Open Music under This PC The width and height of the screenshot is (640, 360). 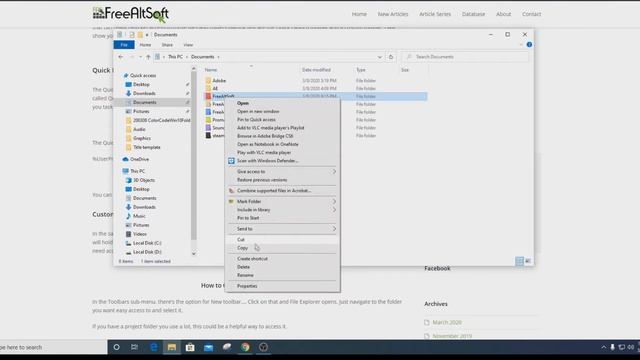pos(139,216)
